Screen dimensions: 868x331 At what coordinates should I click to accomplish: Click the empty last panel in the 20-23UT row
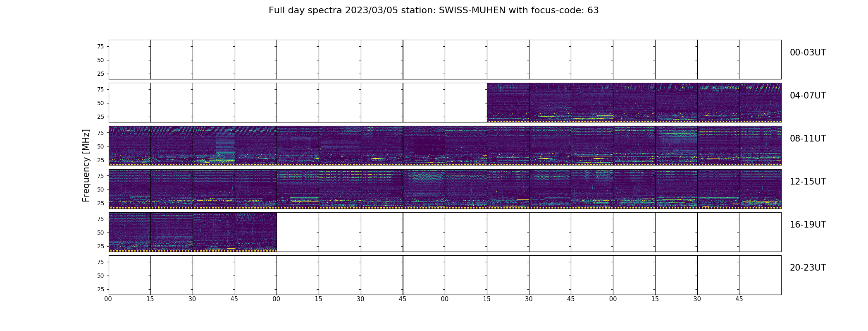pos(760,275)
